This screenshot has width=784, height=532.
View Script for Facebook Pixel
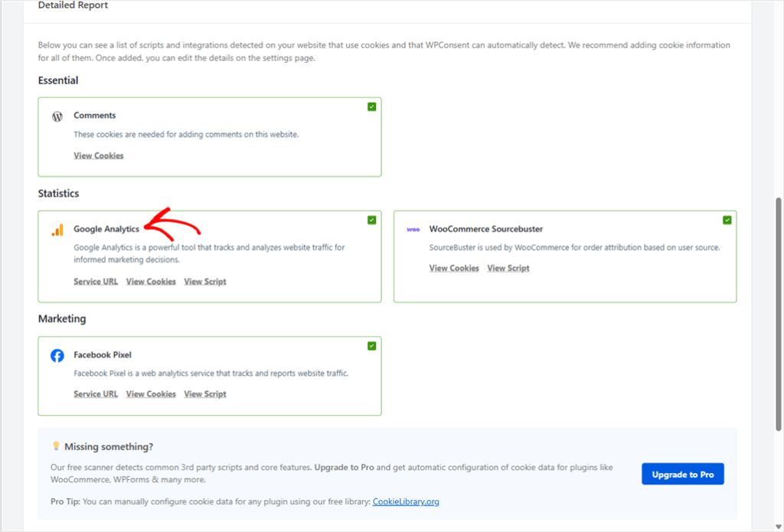(x=205, y=394)
